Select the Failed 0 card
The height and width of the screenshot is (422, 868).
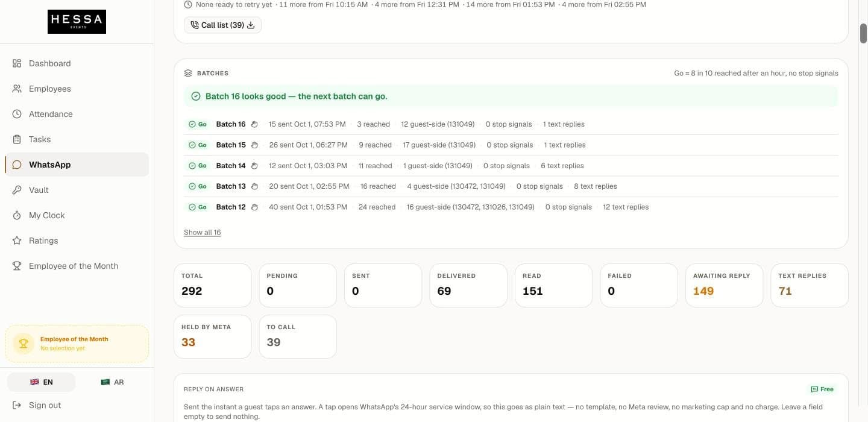639,285
